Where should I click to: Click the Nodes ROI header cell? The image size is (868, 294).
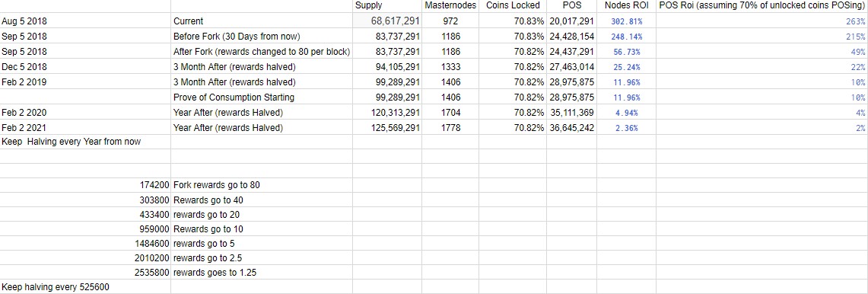coord(626,5)
